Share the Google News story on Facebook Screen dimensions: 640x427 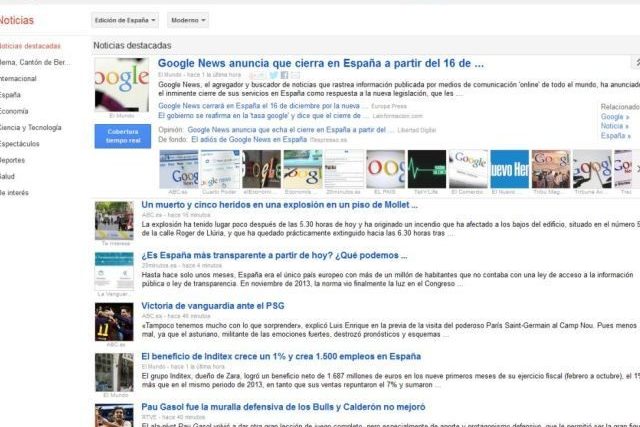pyautogui.click(x=284, y=75)
